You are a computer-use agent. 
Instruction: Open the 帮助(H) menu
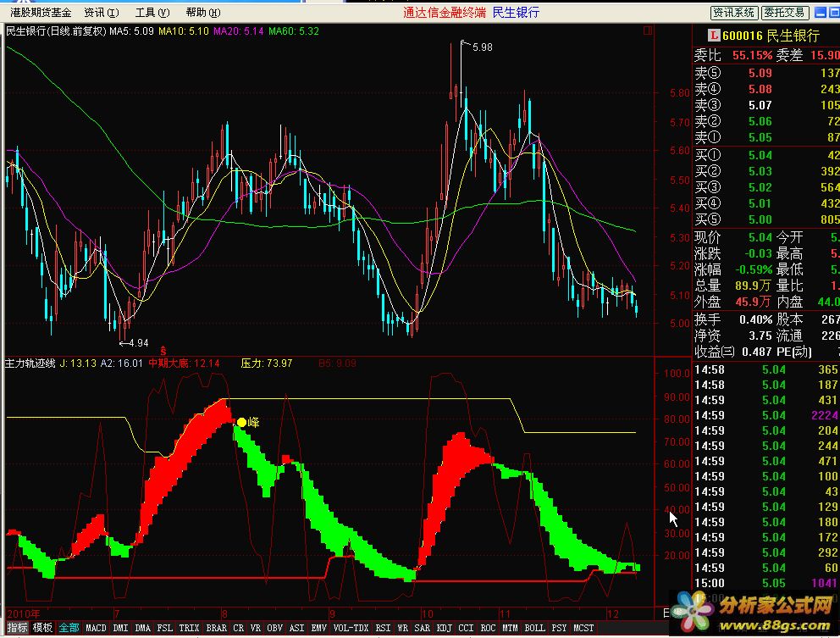tap(203, 13)
